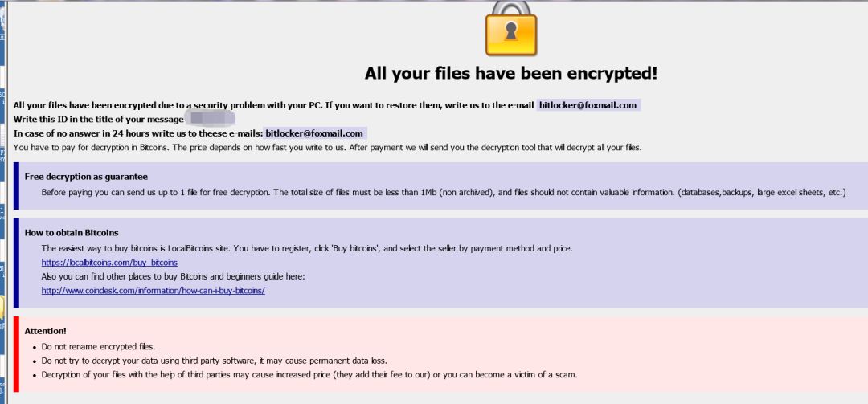The height and width of the screenshot is (404, 868).
Task: Click the 'Free decryption as guarantee' heading
Action: tap(86, 177)
